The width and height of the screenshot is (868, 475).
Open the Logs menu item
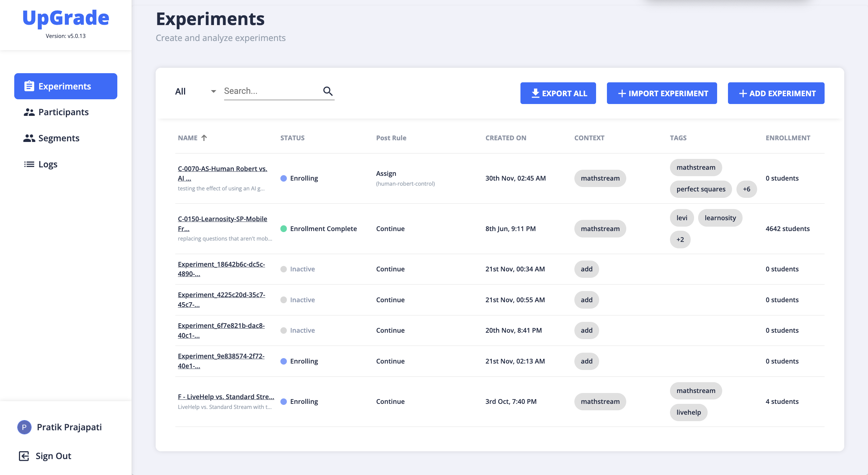click(48, 164)
